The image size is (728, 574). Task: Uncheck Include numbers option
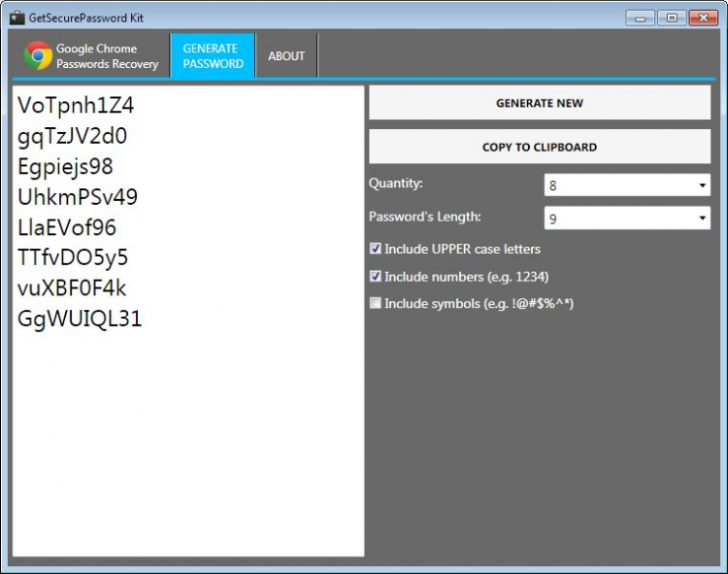[x=375, y=277]
